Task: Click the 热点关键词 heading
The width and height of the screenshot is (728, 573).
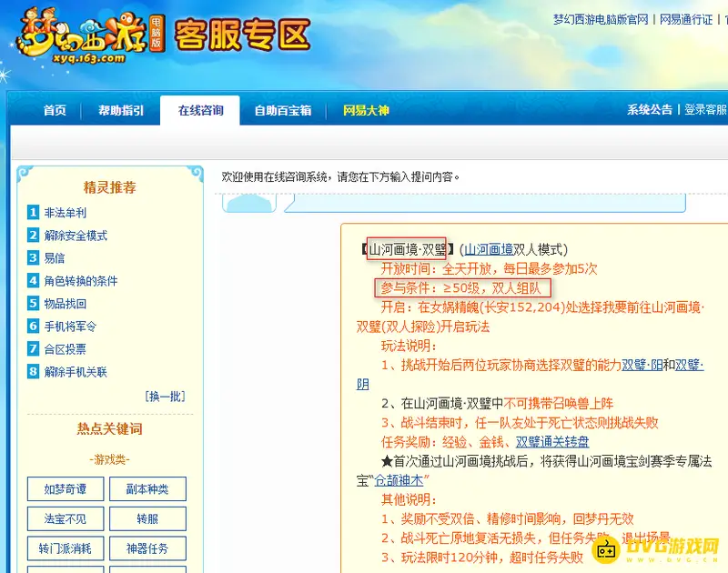Action: (x=109, y=428)
